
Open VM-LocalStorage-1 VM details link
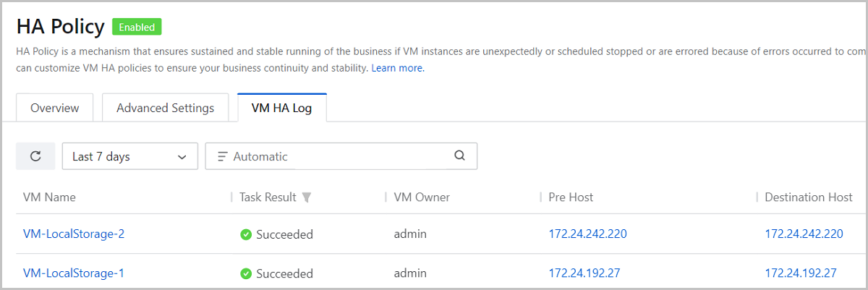pyautogui.click(x=74, y=273)
